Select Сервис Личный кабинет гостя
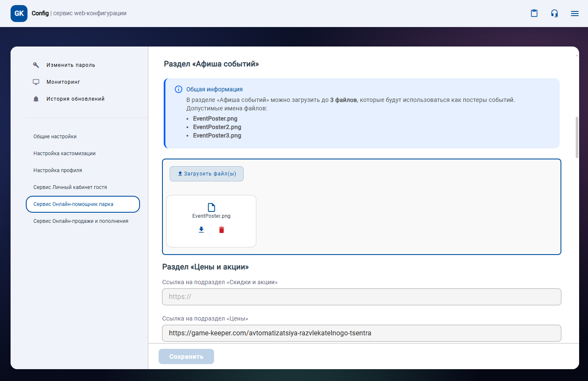 tap(70, 187)
